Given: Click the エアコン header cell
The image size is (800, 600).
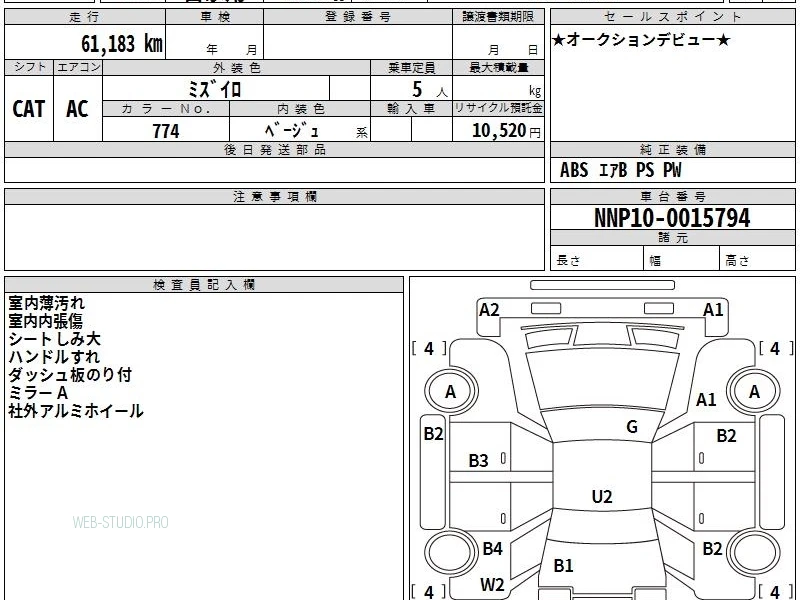Looking at the screenshot, I should pyautogui.click(x=78, y=67).
